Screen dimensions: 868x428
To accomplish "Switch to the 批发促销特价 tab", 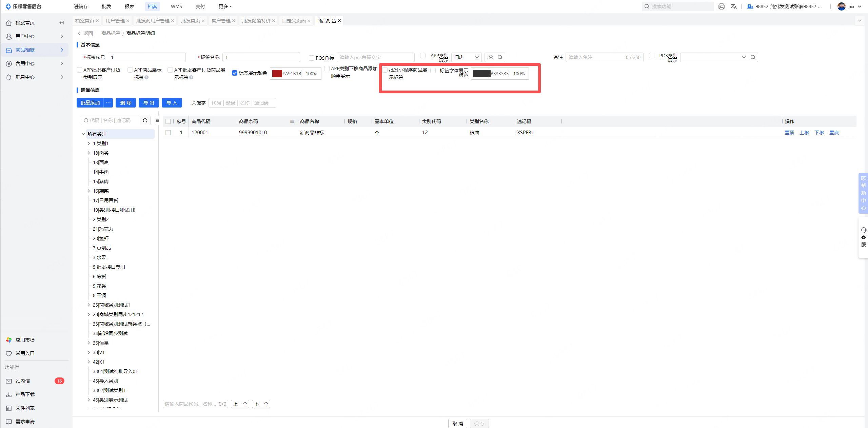I will pyautogui.click(x=256, y=21).
